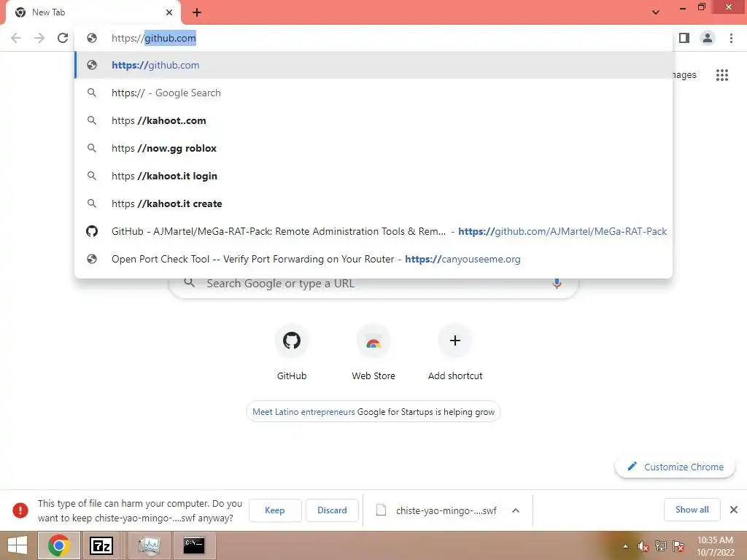Click Show all downloads
This screenshot has width=747, height=560.
(x=692, y=510)
